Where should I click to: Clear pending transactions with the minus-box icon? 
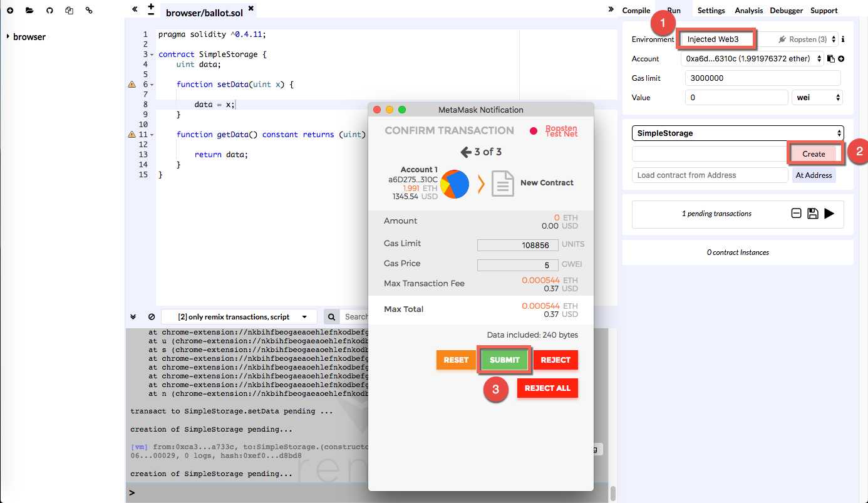pos(796,214)
